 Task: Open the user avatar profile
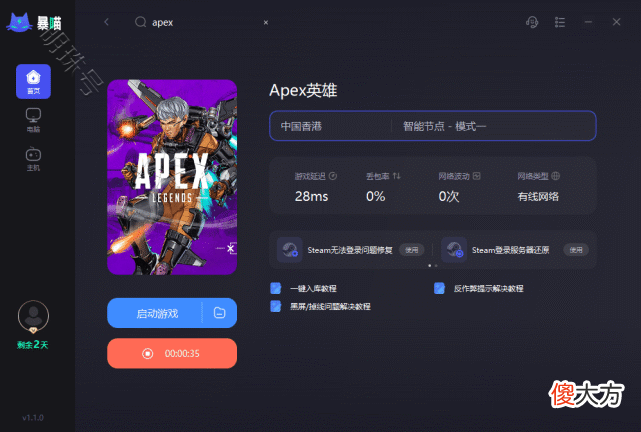33,316
